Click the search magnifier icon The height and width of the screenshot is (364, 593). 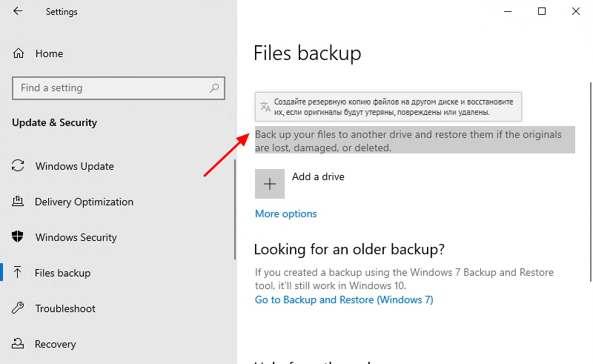pos(214,88)
